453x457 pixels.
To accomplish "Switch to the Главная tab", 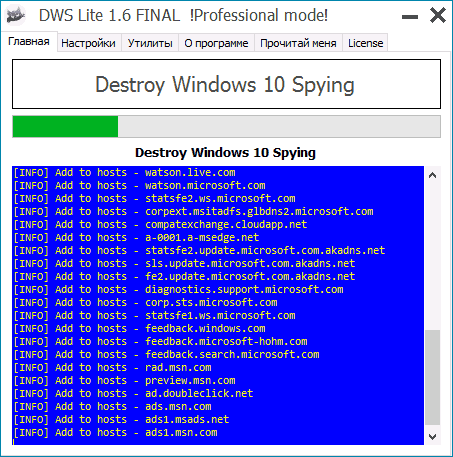I will 29,42.
